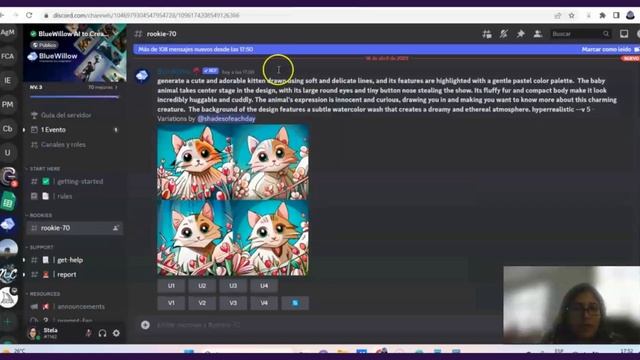This screenshot has height=360, width=640.
Task: Open User Settings gear icon
Action: [x=116, y=333]
